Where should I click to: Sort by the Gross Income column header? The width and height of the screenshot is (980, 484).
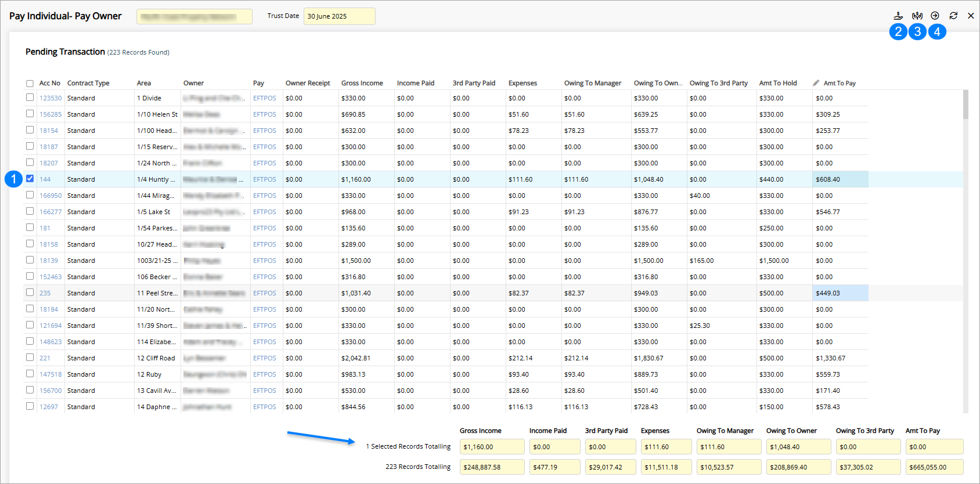(362, 83)
